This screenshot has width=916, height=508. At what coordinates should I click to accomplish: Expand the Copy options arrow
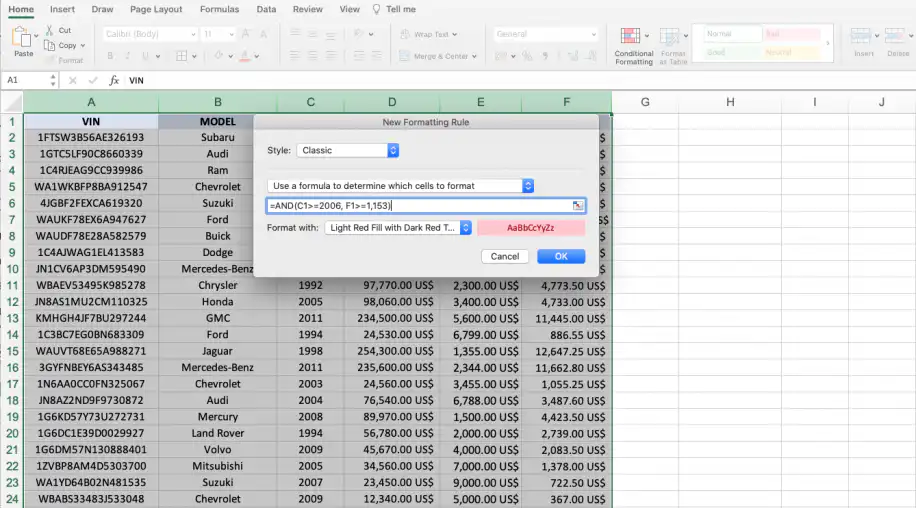click(82, 46)
